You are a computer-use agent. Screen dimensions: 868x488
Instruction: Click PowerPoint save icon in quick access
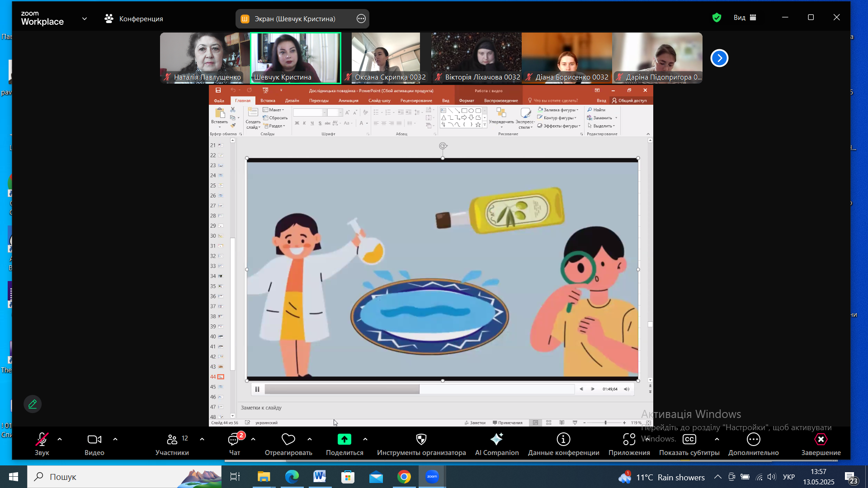click(x=218, y=90)
